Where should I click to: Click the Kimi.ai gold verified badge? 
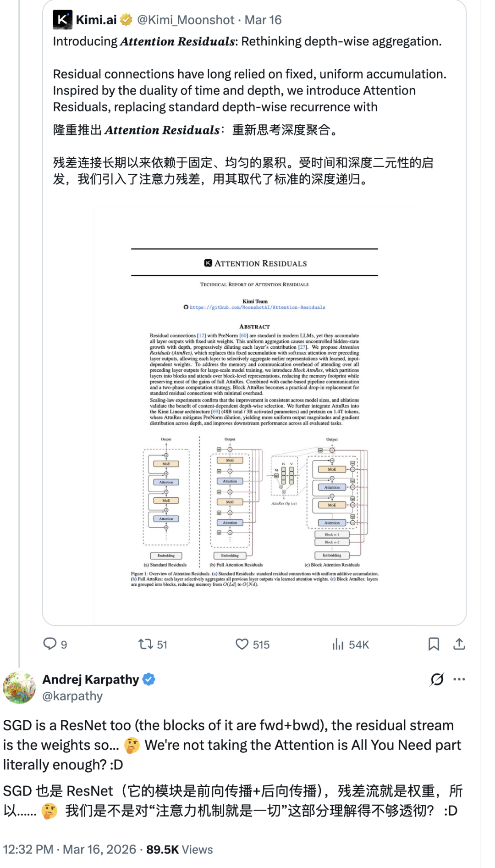point(126,20)
